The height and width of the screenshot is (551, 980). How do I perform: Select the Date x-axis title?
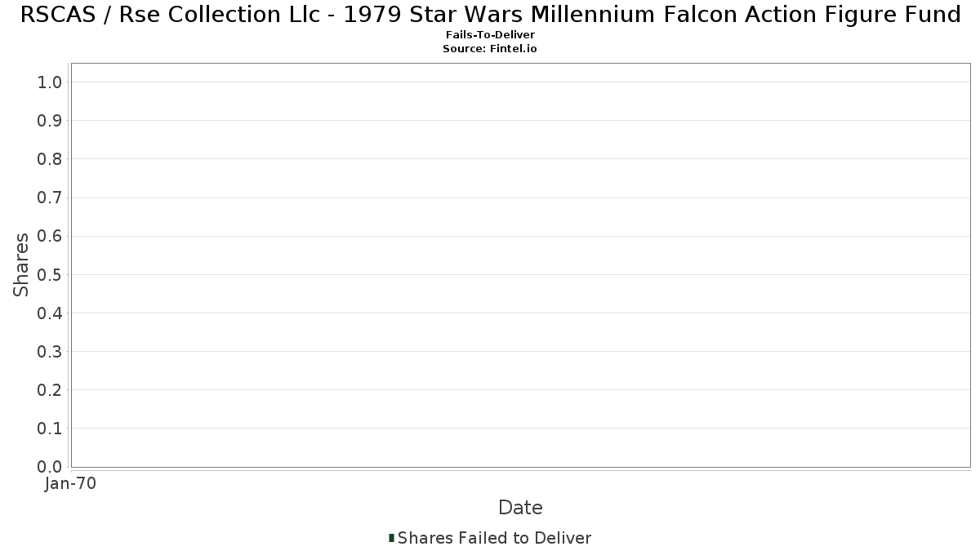(520, 508)
